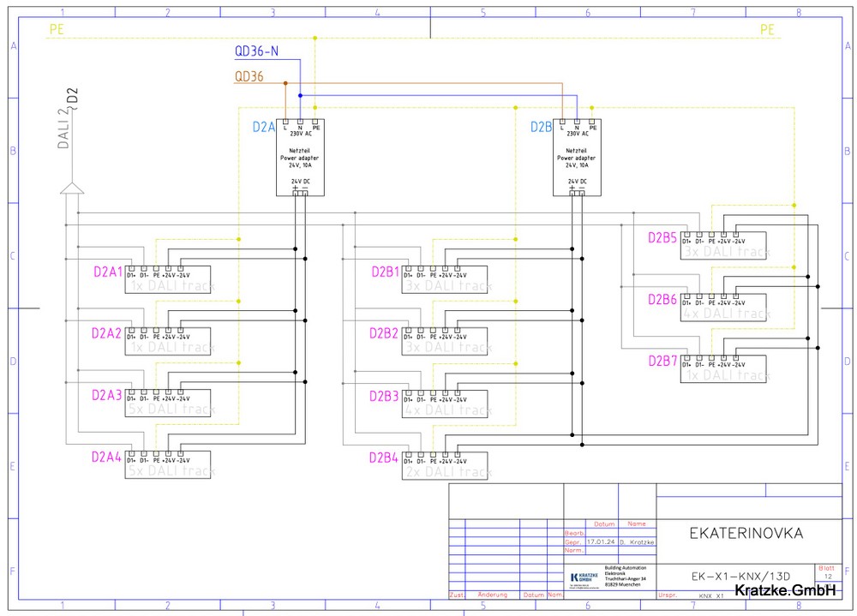The height and width of the screenshot is (616, 857).
Task: Select the pink D2B2 component label
Action: point(384,333)
